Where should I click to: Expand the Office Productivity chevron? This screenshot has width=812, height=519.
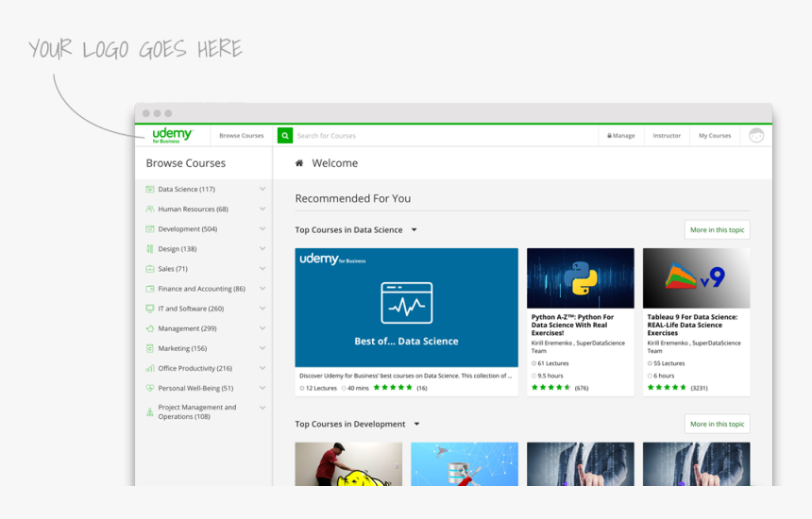[262, 368]
